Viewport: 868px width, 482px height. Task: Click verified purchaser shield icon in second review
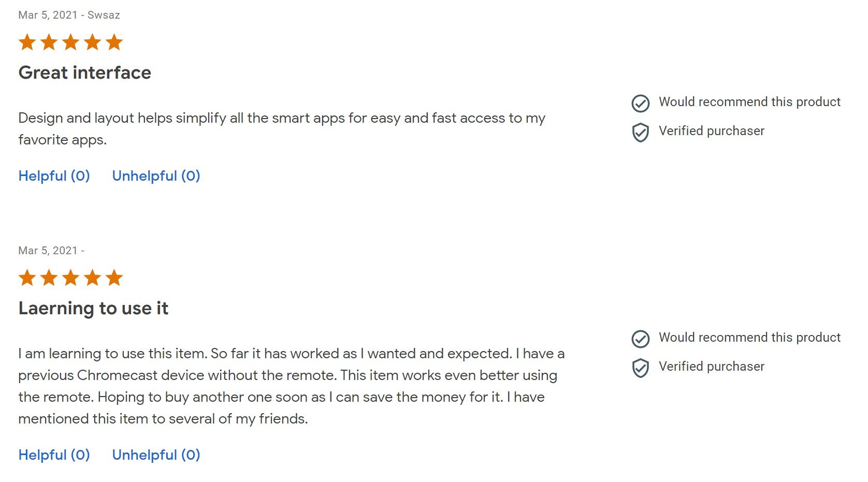click(x=641, y=368)
